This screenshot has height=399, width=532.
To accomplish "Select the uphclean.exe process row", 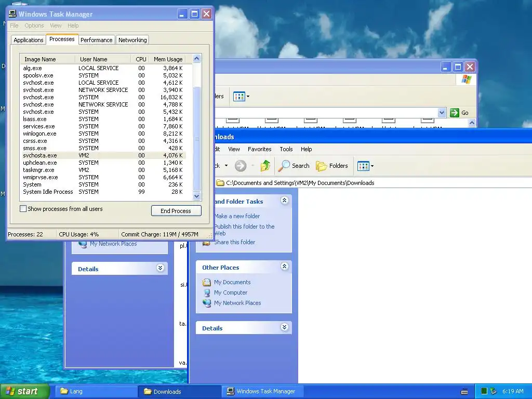I will (x=103, y=163).
